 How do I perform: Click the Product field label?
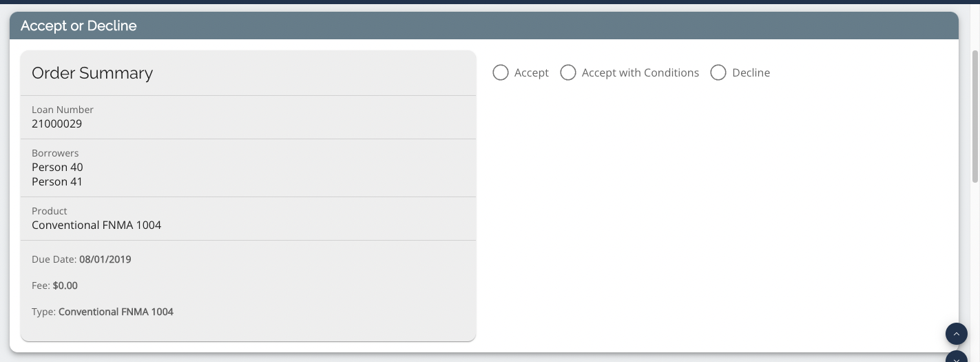tap(50, 211)
